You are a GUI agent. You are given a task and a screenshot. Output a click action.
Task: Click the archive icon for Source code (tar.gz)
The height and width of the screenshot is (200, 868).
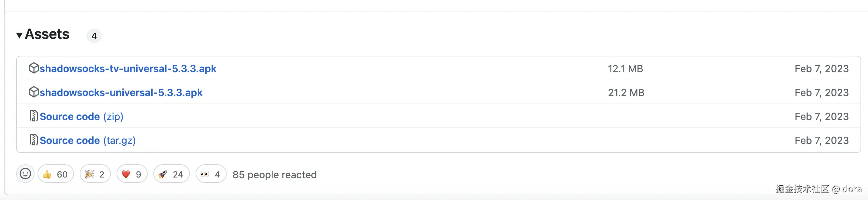click(34, 140)
